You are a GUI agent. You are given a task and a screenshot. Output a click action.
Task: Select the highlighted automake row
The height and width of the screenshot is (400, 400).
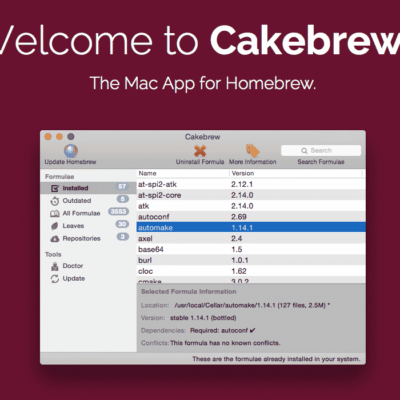(251, 228)
